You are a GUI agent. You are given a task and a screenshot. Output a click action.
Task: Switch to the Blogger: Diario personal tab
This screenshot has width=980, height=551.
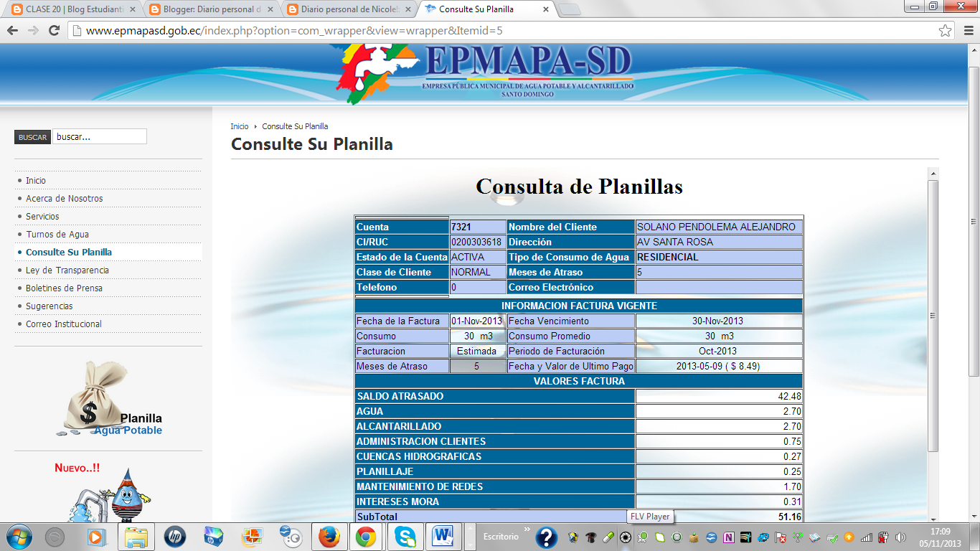[207, 10]
